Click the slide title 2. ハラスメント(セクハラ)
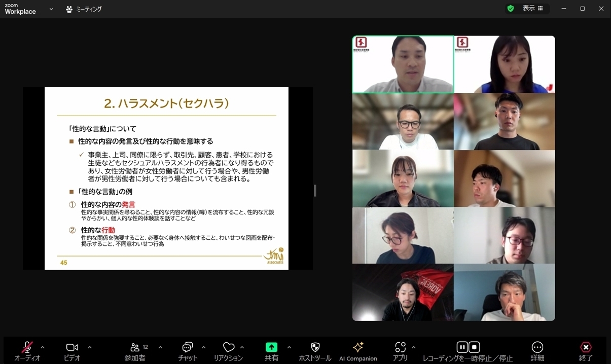This screenshot has height=364, width=611. point(166,103)
